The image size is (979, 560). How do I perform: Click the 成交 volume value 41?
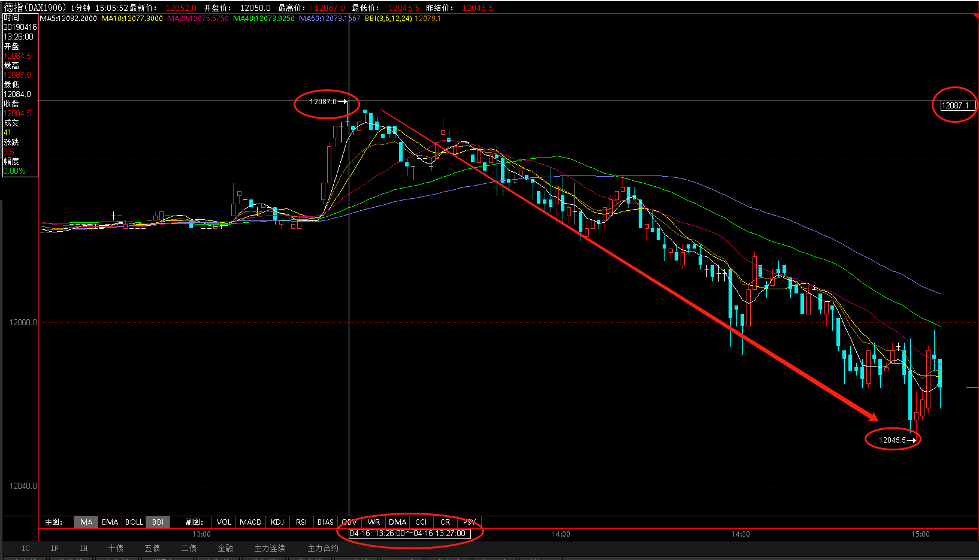tap(7, 132)
